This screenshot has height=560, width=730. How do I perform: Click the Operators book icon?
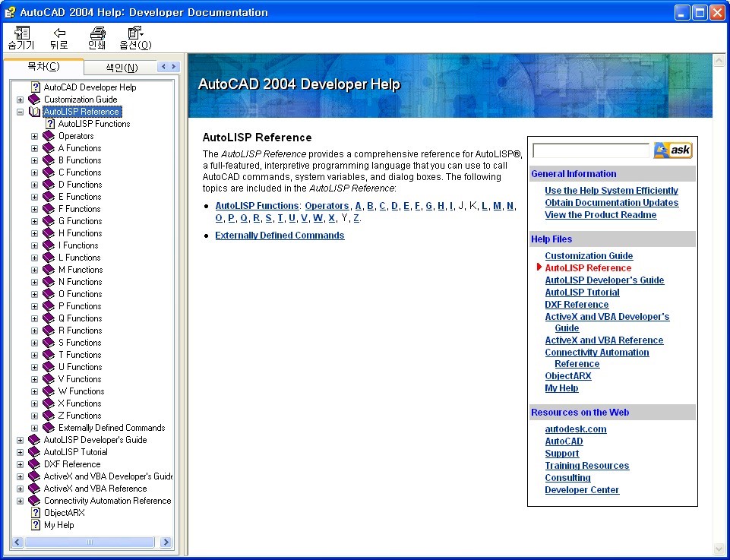coord(49,136)
